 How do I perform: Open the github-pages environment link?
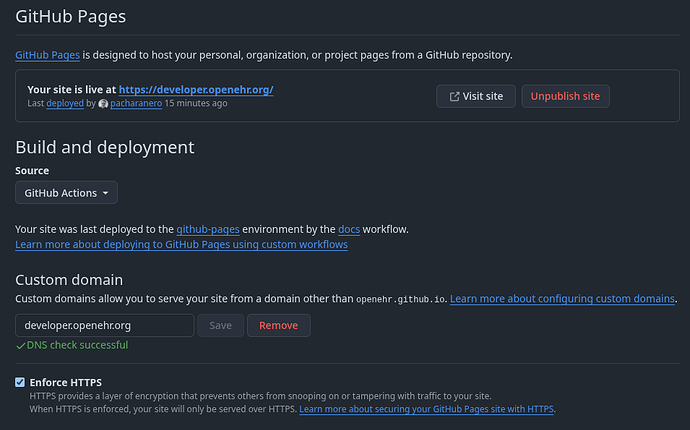[x=208, y=229]
